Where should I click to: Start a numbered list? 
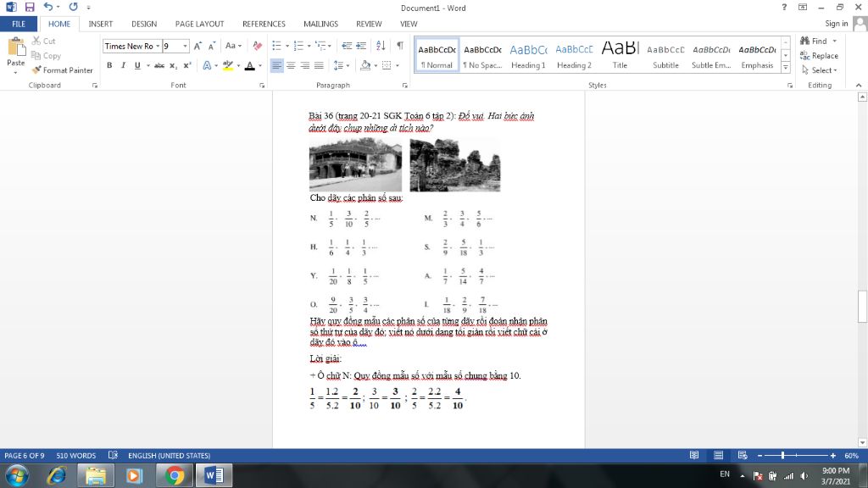[x=298, y=46]
